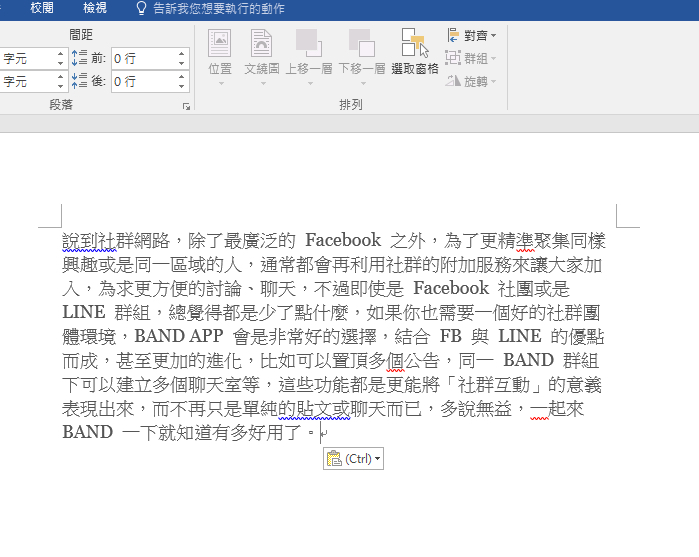Click the word FB in the paragraph
This screenshot has height=557, width=699.
(450, 336)
